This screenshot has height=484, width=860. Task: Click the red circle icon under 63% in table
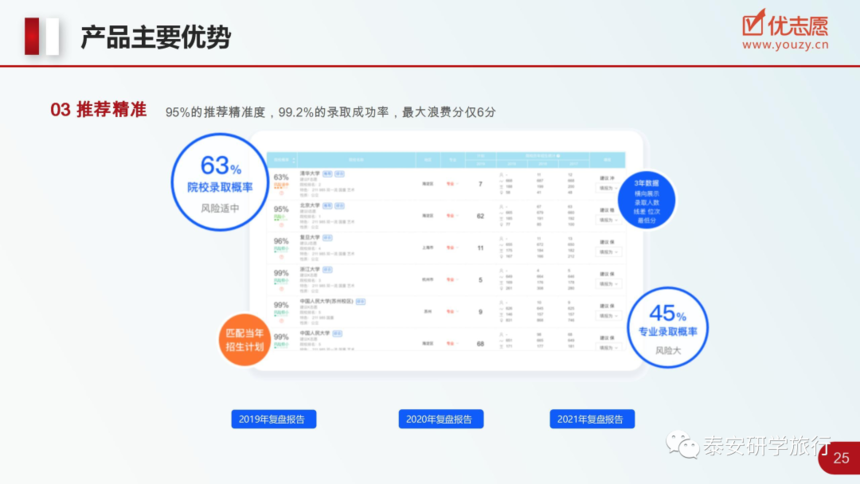281,193
